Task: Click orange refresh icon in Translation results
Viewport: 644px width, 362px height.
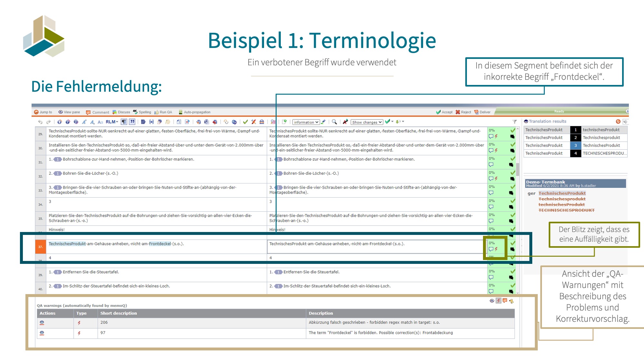Action: click(618, 121)
